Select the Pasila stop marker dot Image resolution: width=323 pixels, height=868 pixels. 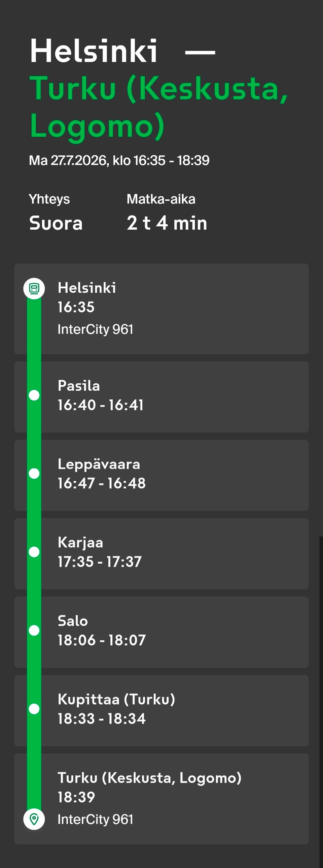coord(34,395)
